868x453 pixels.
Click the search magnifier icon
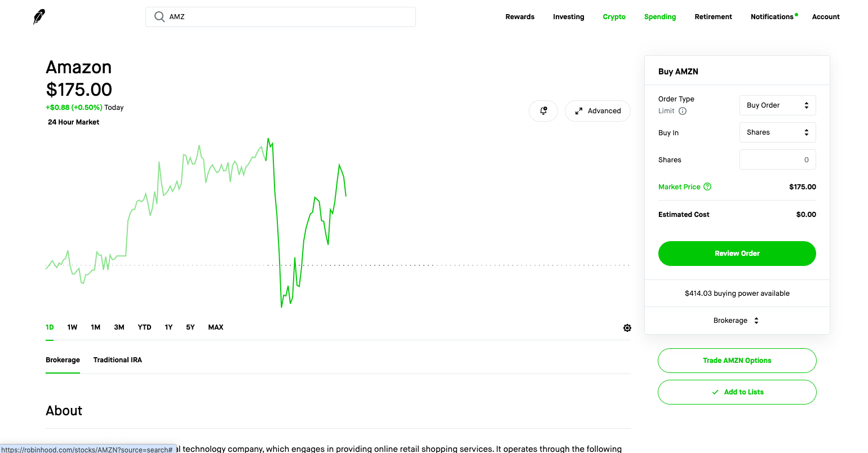(x=160, y=17)
